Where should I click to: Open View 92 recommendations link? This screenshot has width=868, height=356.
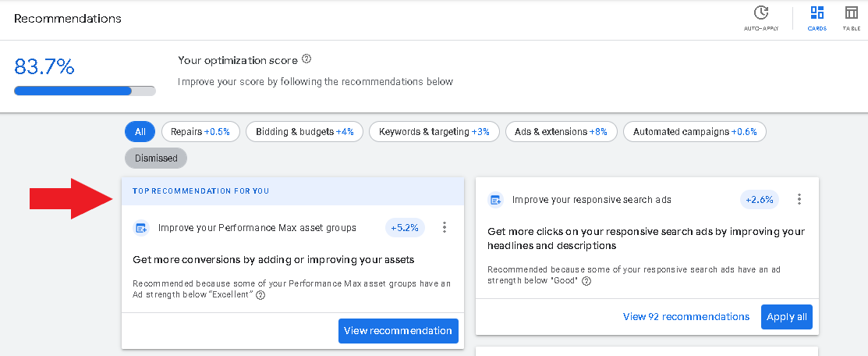point(686,317)
